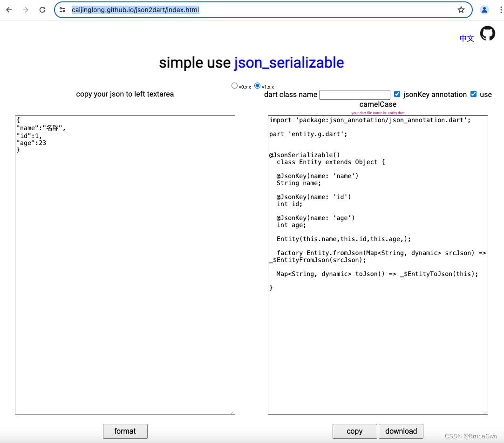Click the "@JsonSerializable()" line in output
The height and width of the screenshot is (443, 504).
coord(304,155)
